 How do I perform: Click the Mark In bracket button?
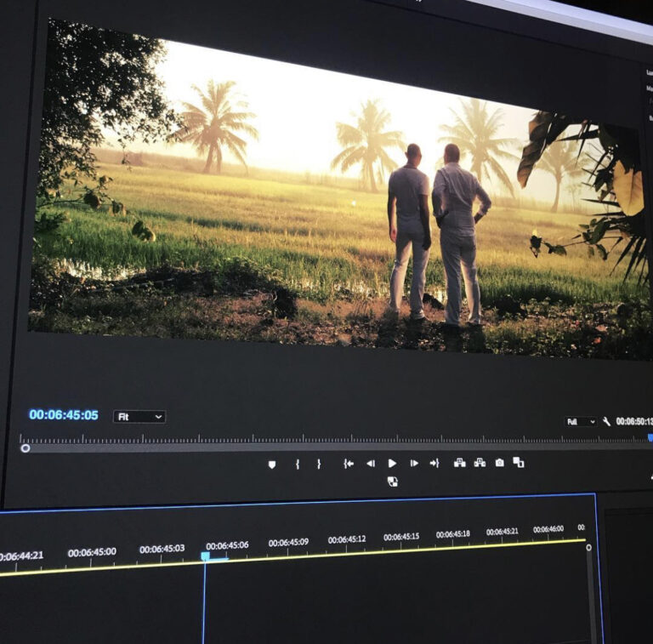[x=298, y=464]
